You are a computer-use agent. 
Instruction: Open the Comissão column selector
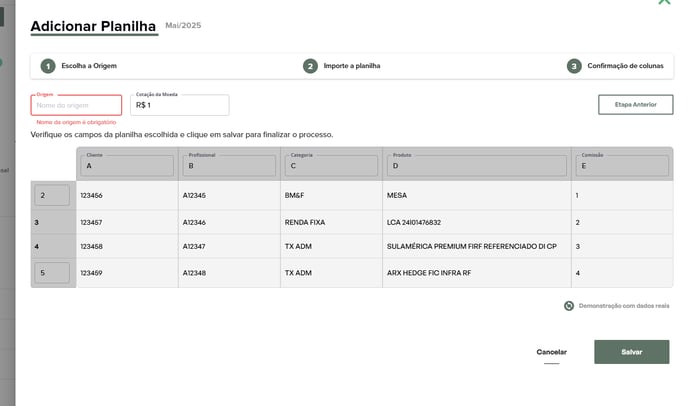coord(621,166)
